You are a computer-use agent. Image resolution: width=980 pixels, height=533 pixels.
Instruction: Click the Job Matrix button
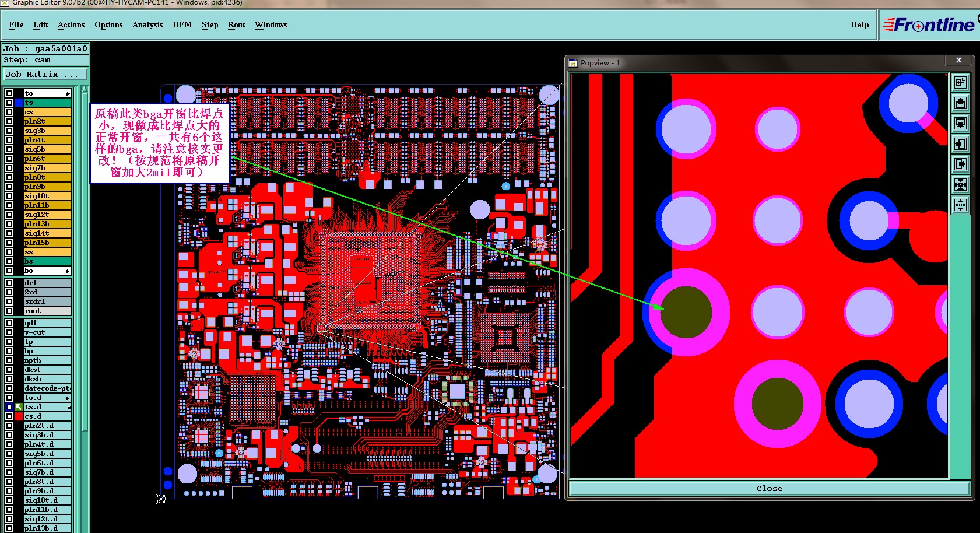(45, 75)
